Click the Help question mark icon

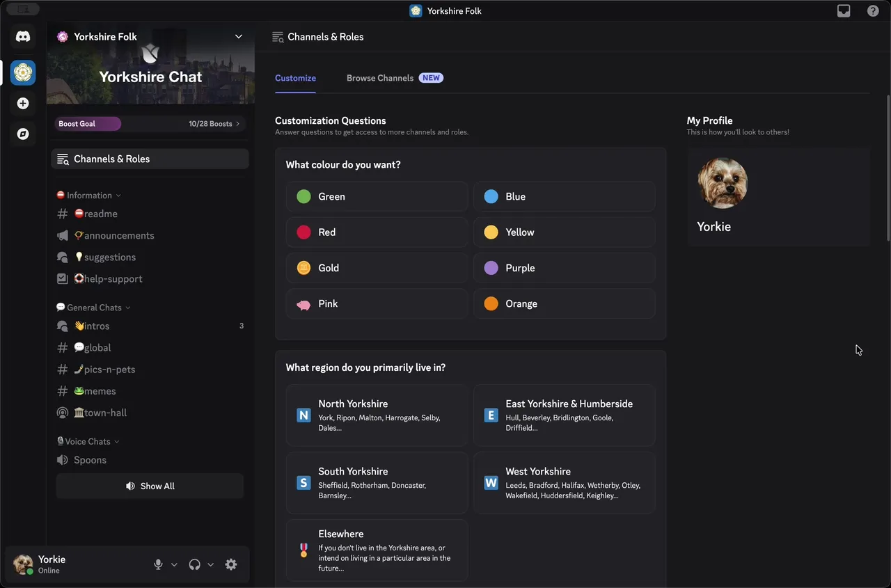click(873, 10)
